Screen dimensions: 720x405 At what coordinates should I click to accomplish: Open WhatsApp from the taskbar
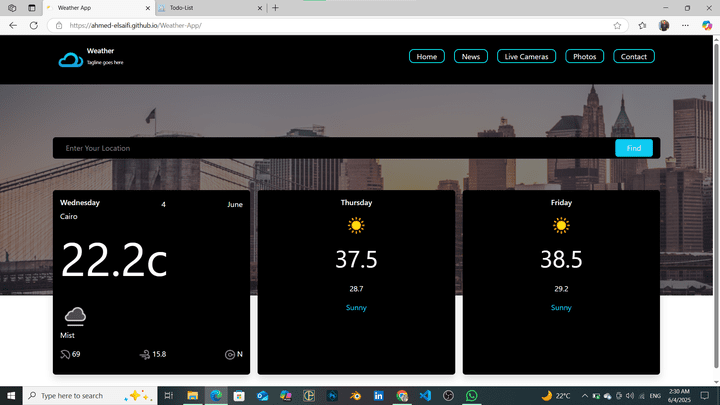pyautogui.click(x=472, y=395)
